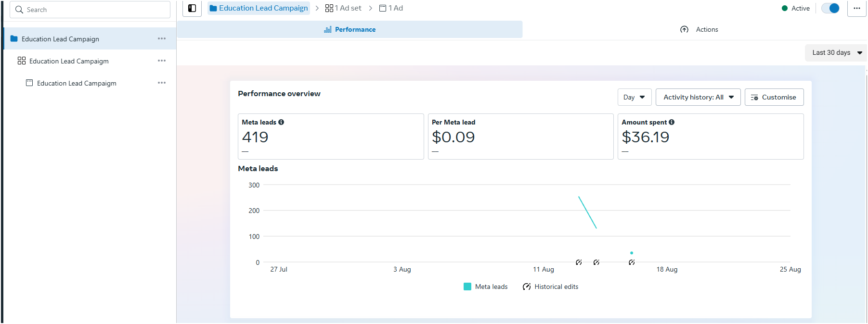Toggle Historical edits legend item
The height and width of the screenshot is (324, 868).
[x=551, y=287]
